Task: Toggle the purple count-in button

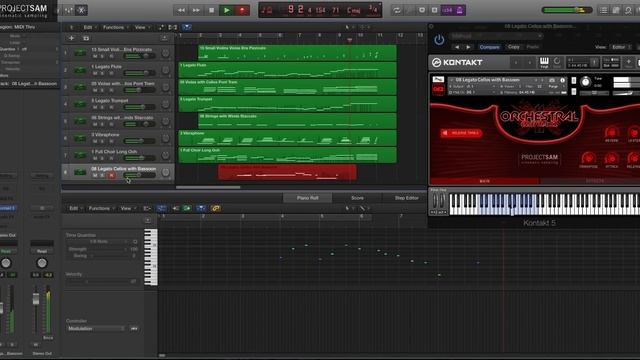Action: coord(447,10)
